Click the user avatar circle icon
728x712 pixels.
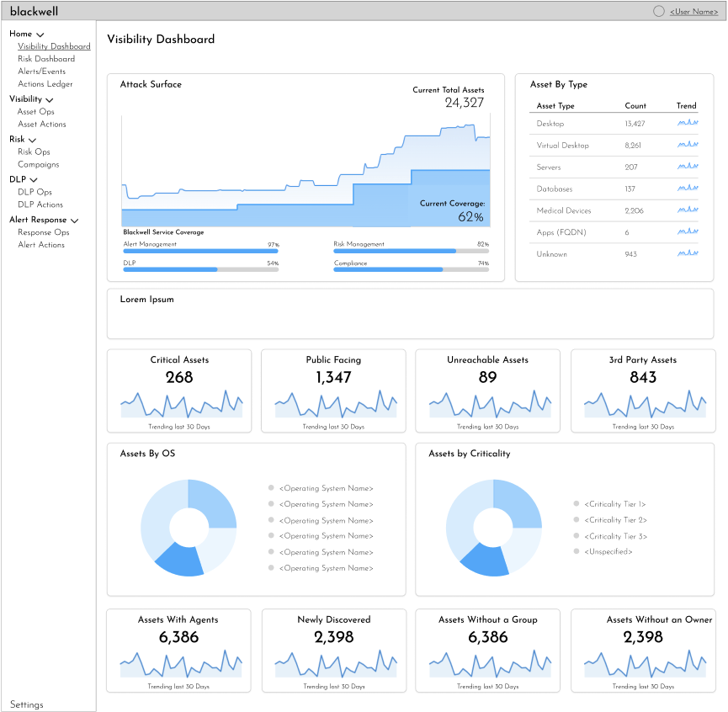(658, 11)
